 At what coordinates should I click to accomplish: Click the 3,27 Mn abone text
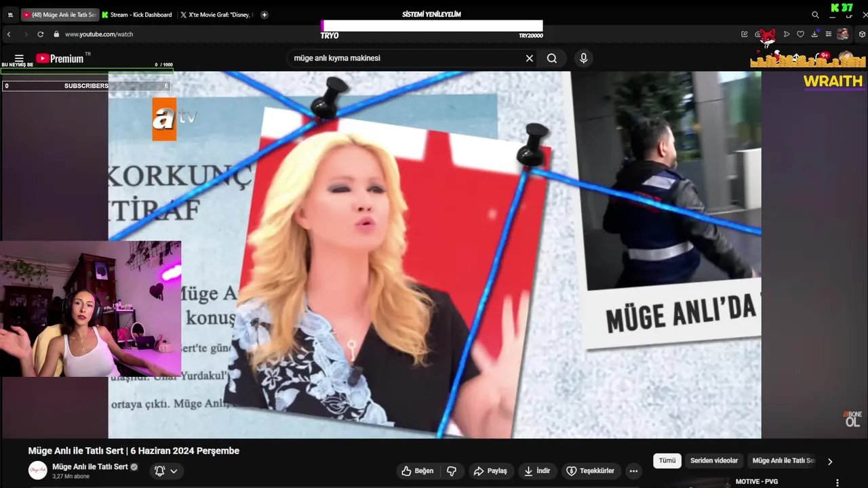tap(71, 476)
